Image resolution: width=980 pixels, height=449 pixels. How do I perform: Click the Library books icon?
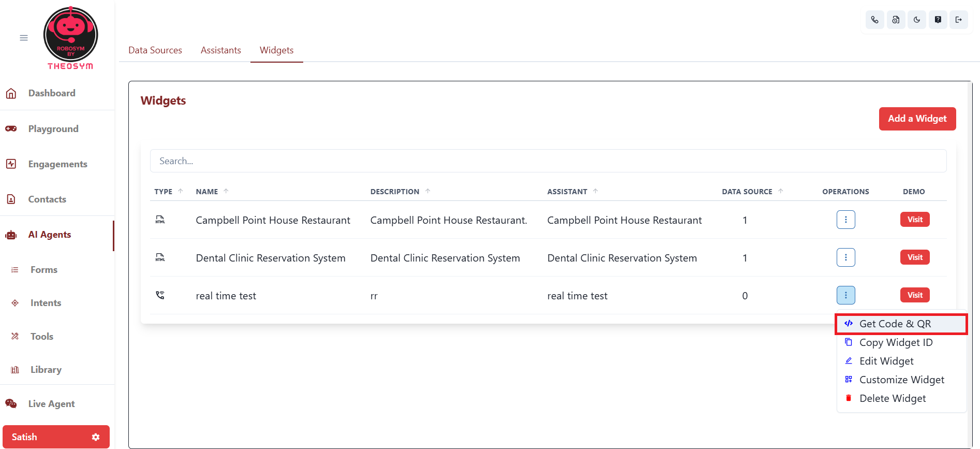[x=15, y=370]
